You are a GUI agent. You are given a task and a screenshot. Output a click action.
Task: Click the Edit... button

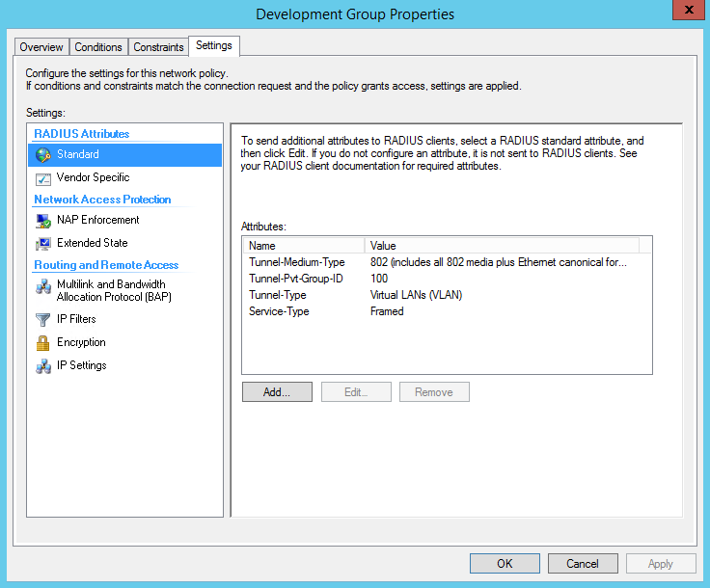pyautogui.click(x=356, y=392)
